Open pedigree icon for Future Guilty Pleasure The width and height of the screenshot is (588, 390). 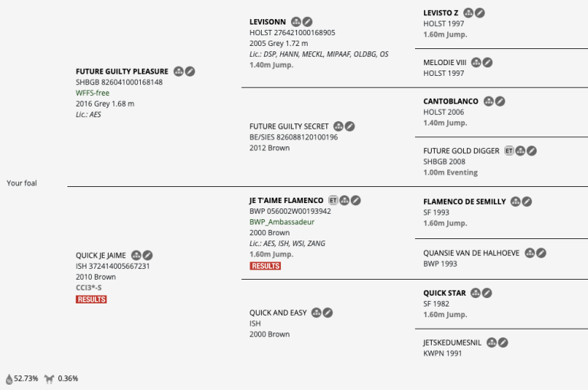178,71
